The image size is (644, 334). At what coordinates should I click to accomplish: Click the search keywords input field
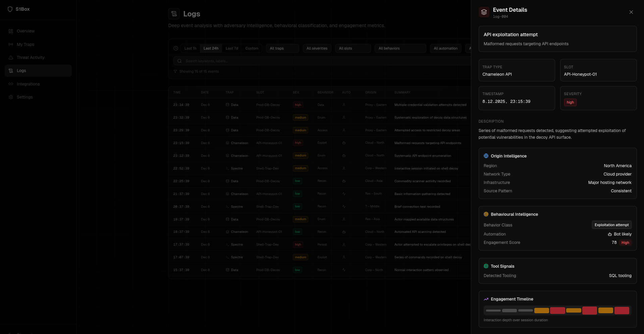point(322,61)
